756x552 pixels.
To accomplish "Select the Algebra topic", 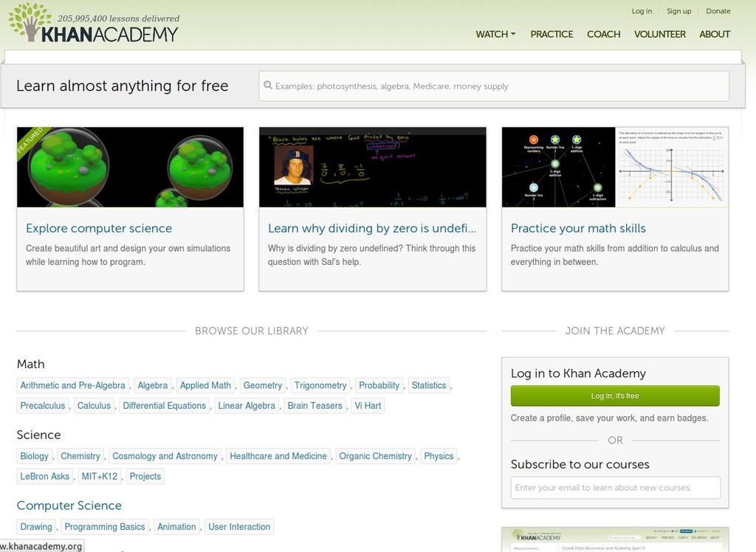I will point(152,385).
